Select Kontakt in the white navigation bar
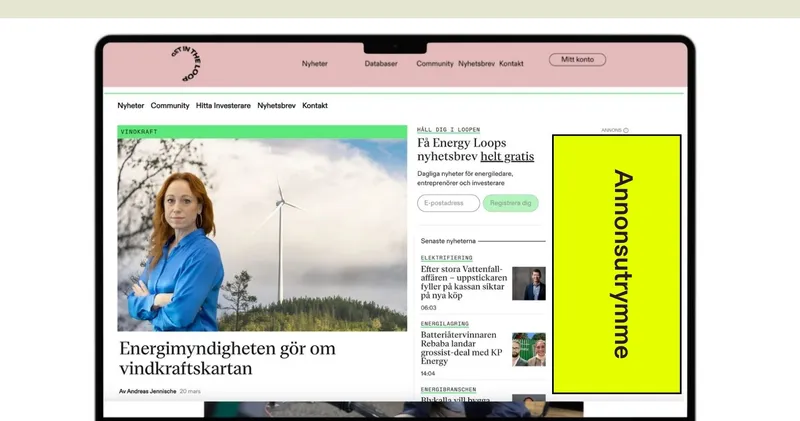 (x=315, y=106)
